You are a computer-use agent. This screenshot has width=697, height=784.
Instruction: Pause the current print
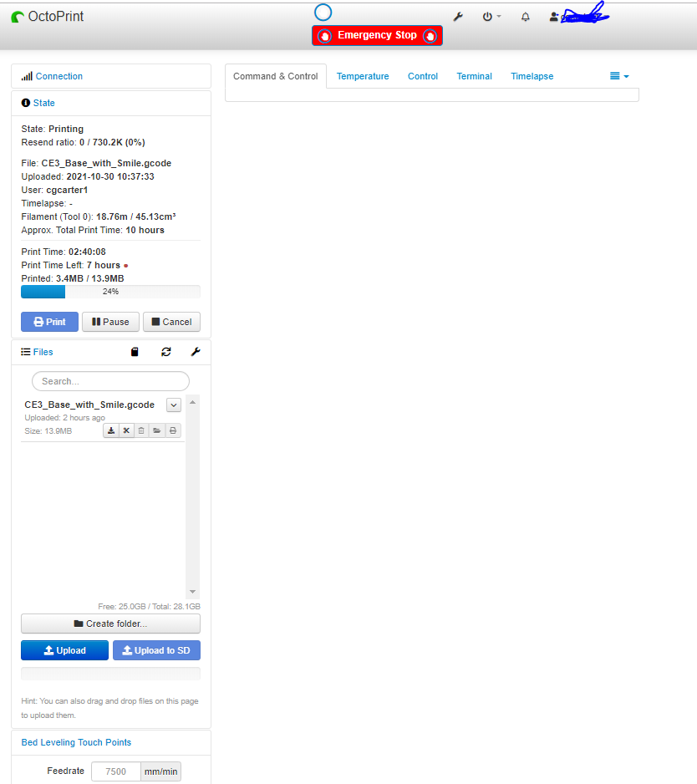coord(110,322)
